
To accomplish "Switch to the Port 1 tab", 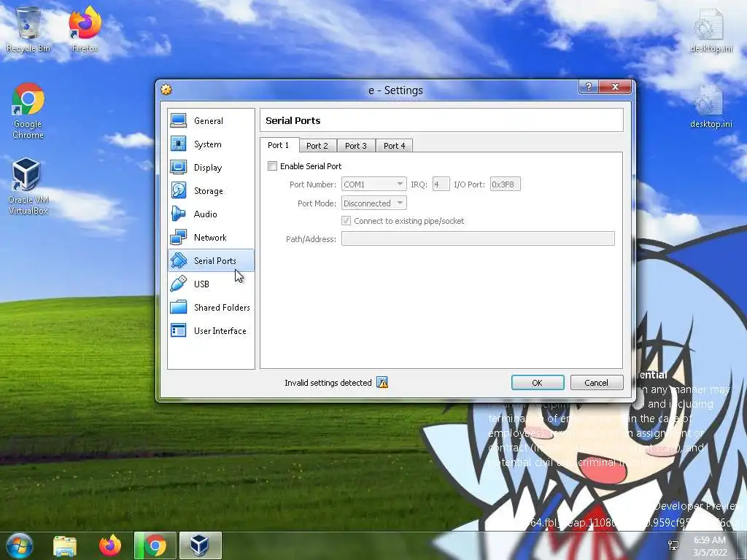I will pyautogui.click(x=279, y=145).
